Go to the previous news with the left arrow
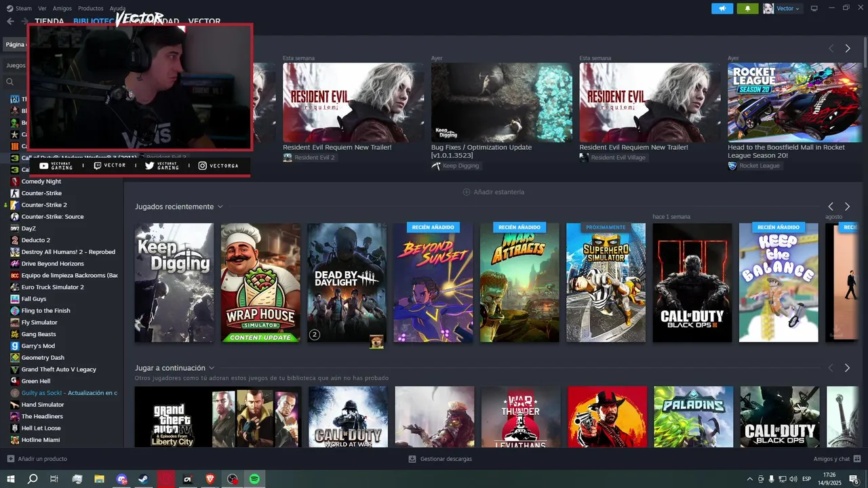This screenshot has height=488, width=868. (831, 49)
